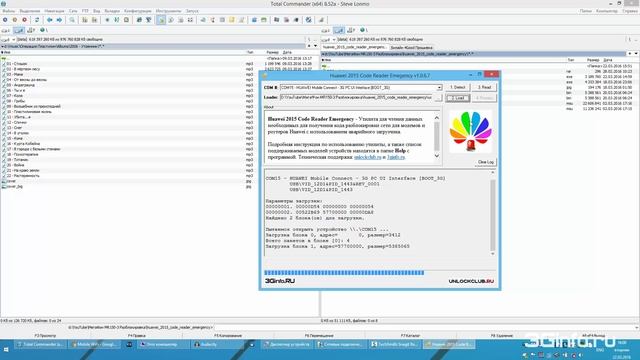
Task: Open left panel favorites star menu
Action: click(x=309, y=46)
